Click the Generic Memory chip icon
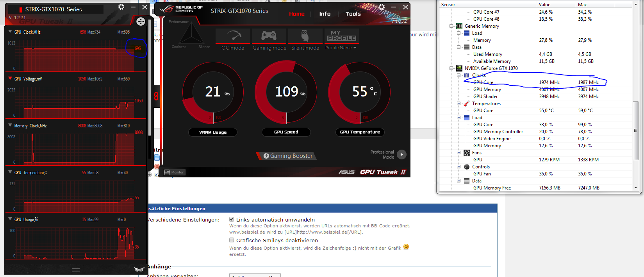 click(459, 26)
